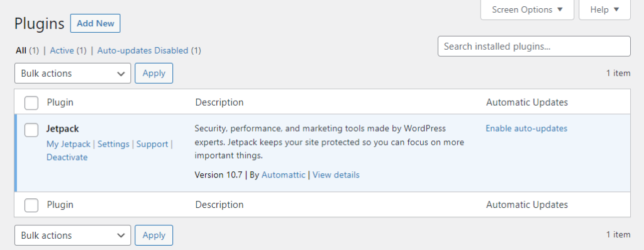Check the Jetpack plugin checkbox

point(31,130)
